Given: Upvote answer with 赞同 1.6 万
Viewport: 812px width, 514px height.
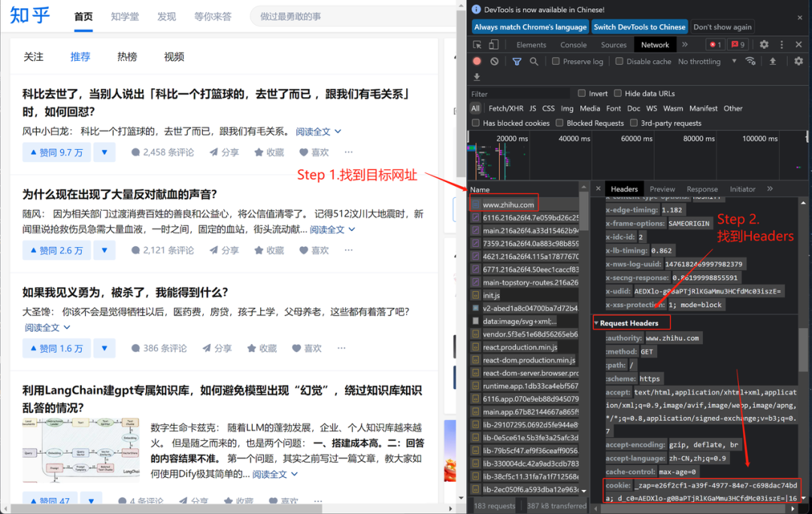Looking at the screenshot, I should (56, 348).
